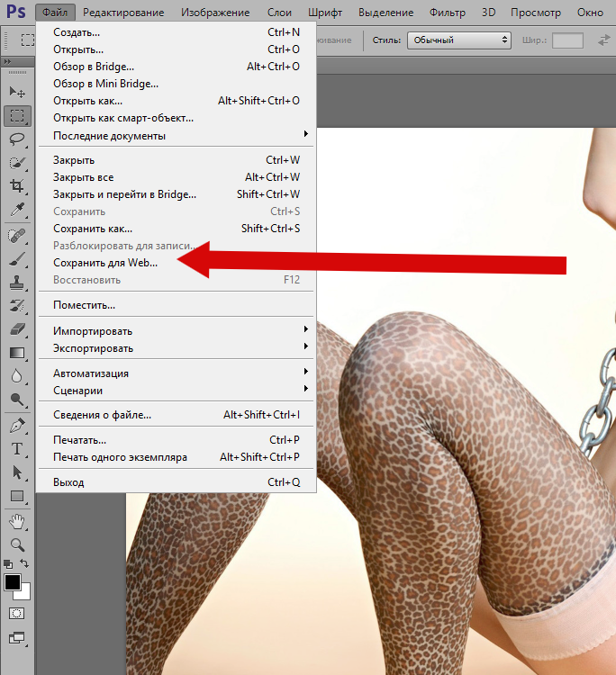The width and height of the screenshot is (616, 675).
Task: Open the Шрифт menu
Action: 325,13
